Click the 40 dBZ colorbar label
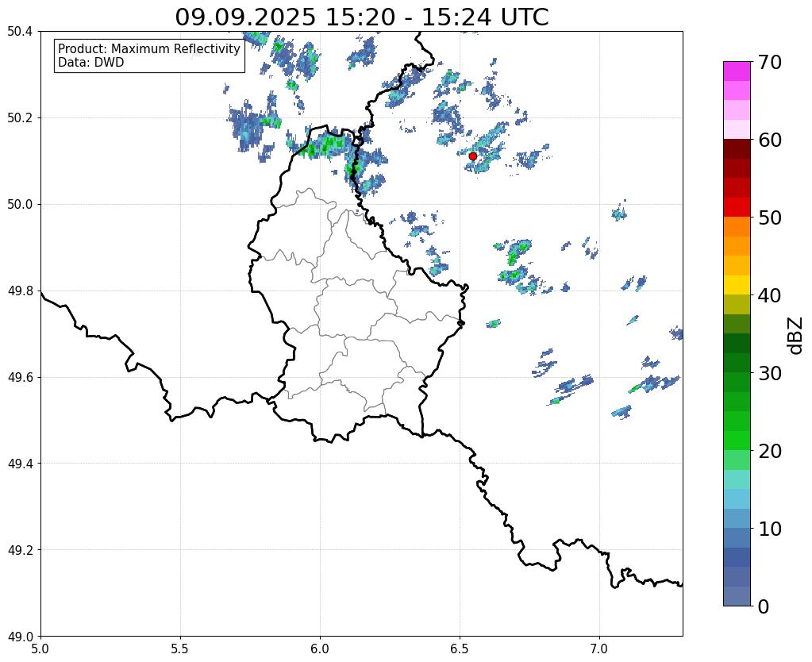 click(x=770, y=295)
